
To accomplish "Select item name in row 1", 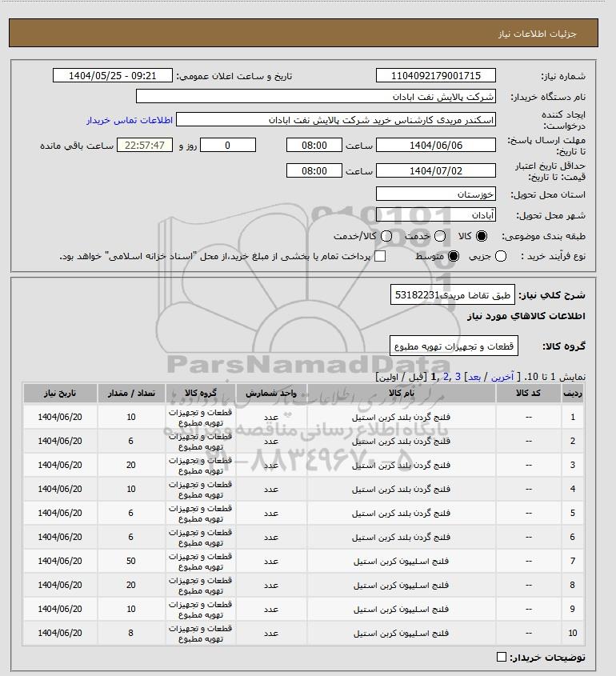I will [x=402, y=418].
